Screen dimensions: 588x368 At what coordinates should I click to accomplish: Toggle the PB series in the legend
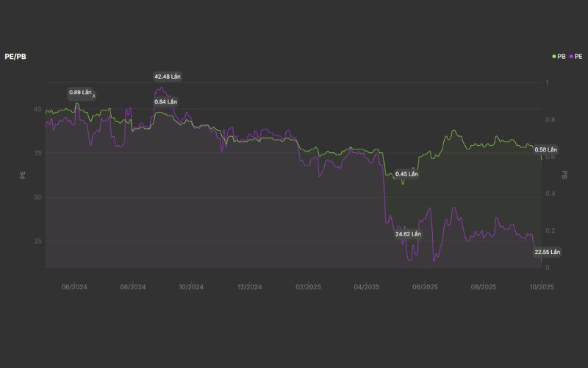pyautogui.click(x=559, y=57)
